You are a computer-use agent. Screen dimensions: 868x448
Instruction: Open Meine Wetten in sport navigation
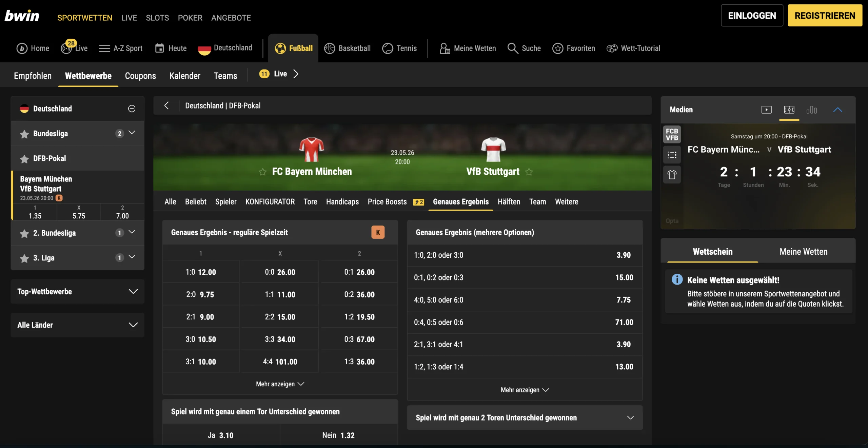pyautogui.click(x=468, y=48)
